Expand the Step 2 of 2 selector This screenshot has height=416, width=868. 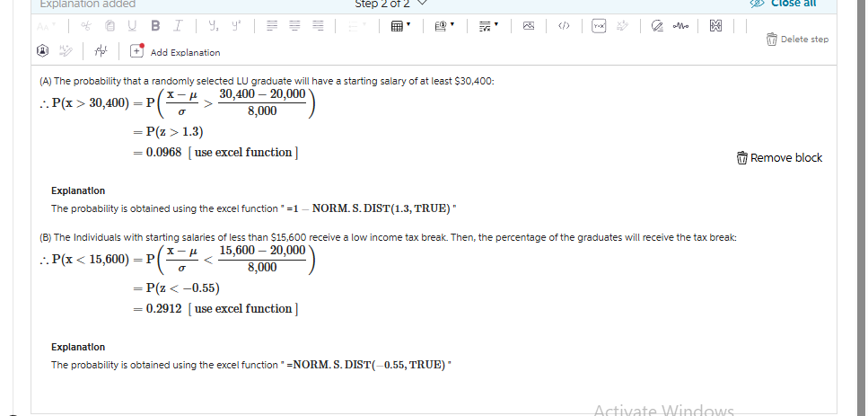point(390,4)
